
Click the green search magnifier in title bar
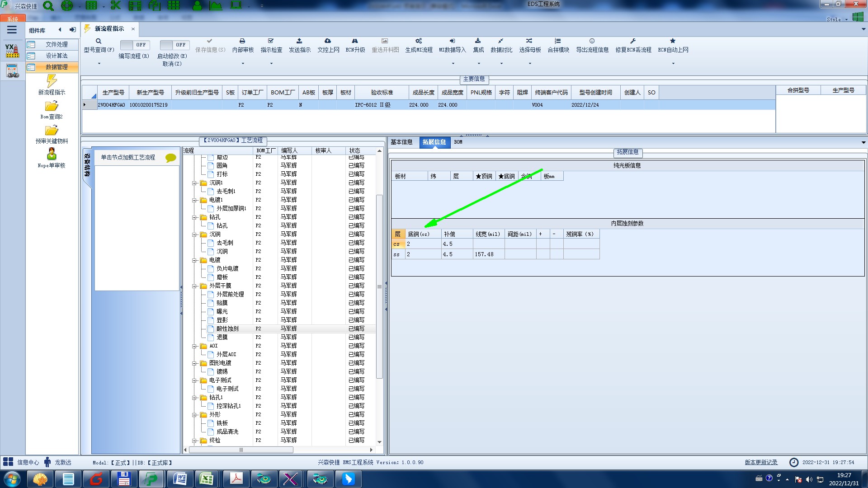[x=48, y=6]
